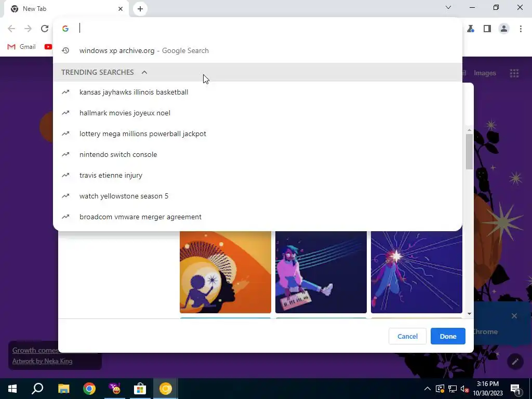Open the tab search dropdown arrow
The height and width of the screenshot is (399, 532).
[448, 7]
